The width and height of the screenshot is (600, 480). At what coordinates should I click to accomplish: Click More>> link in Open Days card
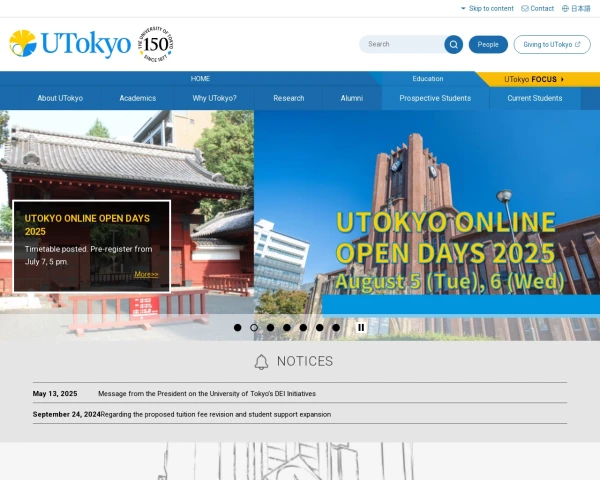146,274
